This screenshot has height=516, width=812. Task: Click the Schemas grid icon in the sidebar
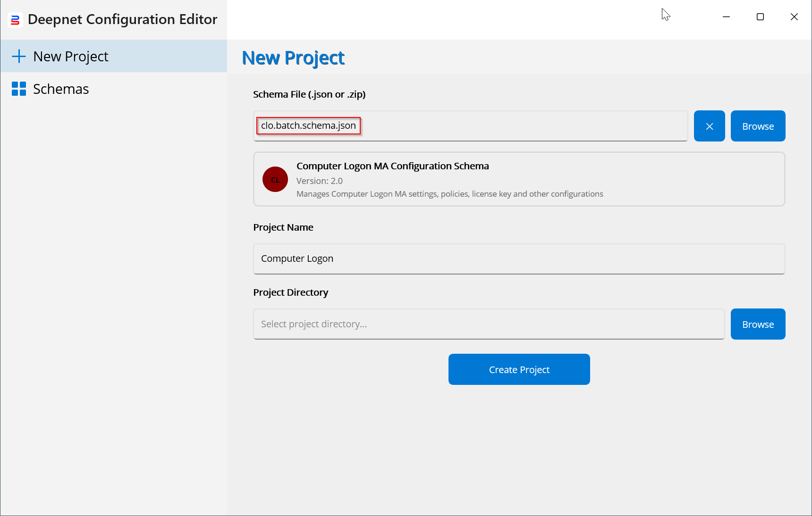pos(19,89)
